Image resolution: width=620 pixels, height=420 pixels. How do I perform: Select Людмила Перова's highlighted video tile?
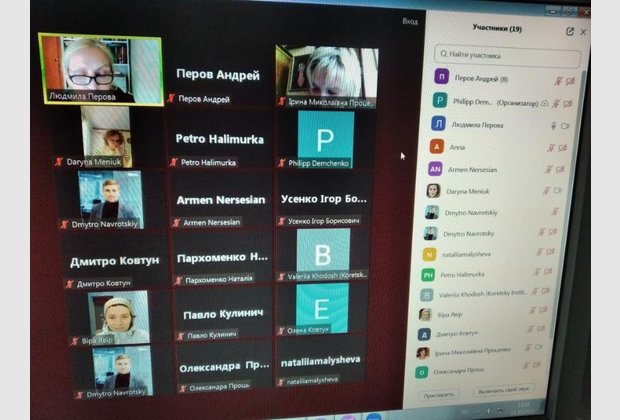(x=101, y=69)
